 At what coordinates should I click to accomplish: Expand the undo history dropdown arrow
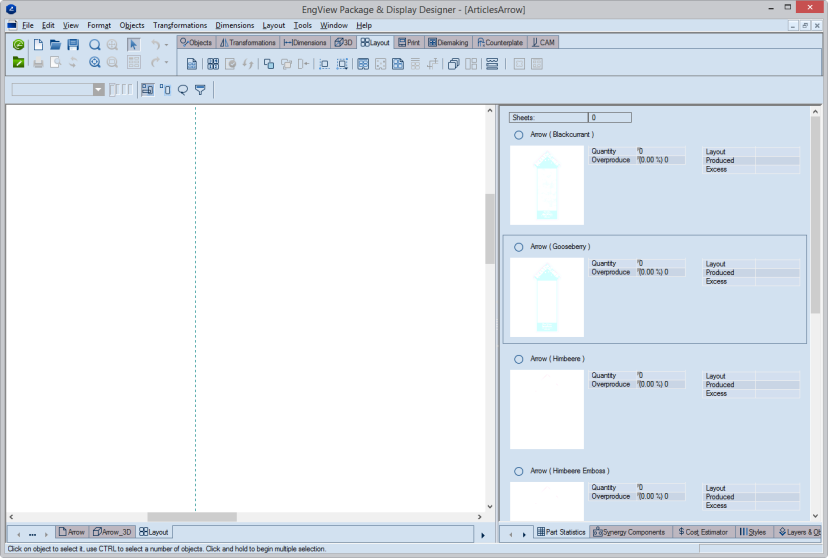click(166, 45)
